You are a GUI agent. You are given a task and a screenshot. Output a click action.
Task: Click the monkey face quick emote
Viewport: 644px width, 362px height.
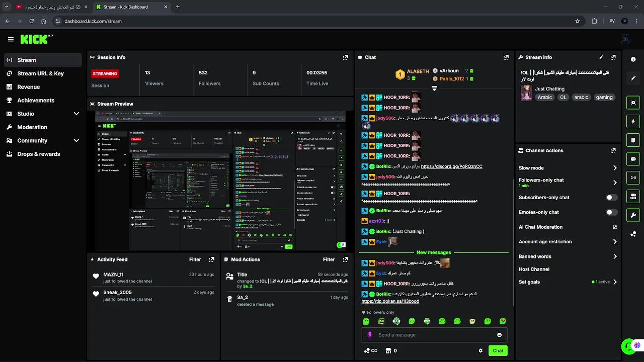[x=472, y=321]
